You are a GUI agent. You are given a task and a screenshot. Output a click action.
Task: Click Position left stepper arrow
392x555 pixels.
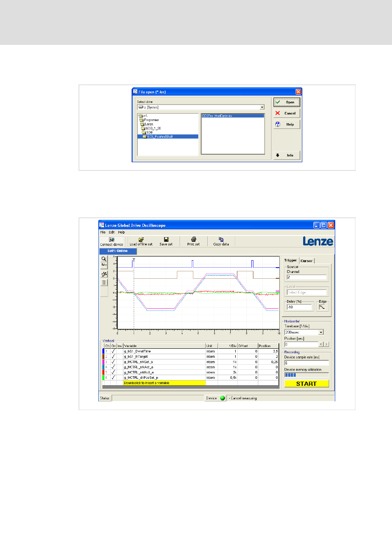point(321,344)
